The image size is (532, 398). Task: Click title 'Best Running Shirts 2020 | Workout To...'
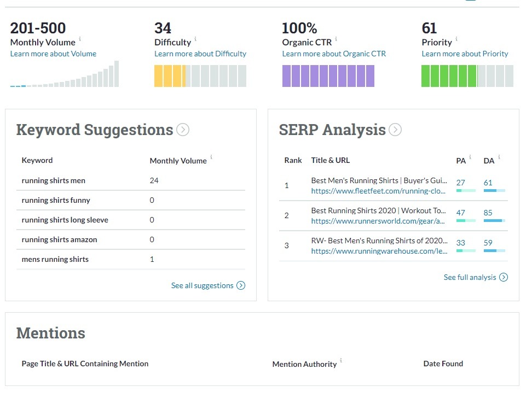379,210
